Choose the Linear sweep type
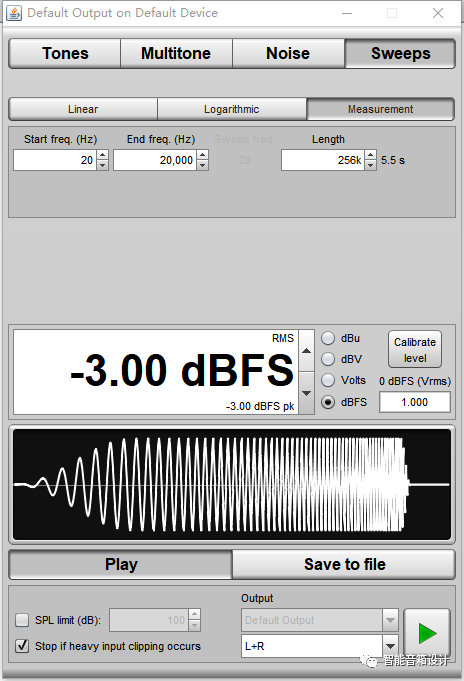The image size is (464, 681). [x=83, y=109]
